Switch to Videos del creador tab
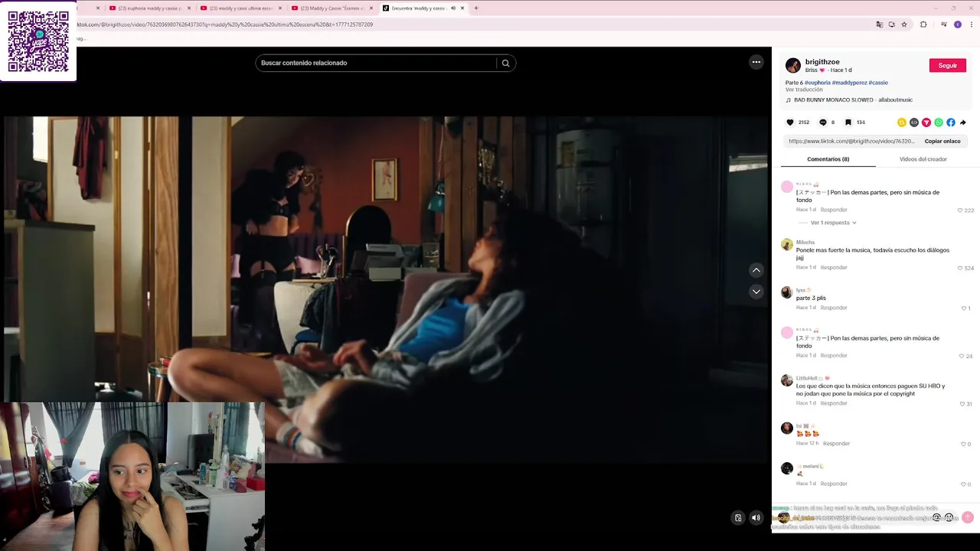 coord(923,159)
